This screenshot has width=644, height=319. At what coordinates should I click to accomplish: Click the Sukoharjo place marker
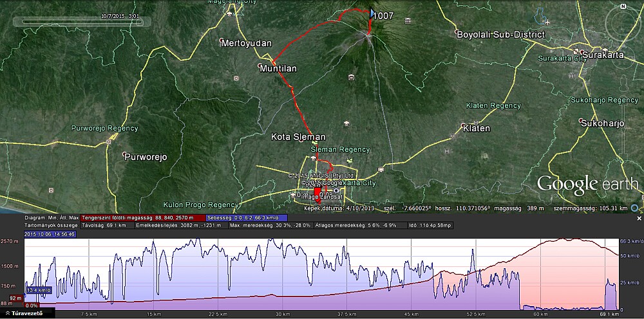pyautogui.click(x=583, y=122)
